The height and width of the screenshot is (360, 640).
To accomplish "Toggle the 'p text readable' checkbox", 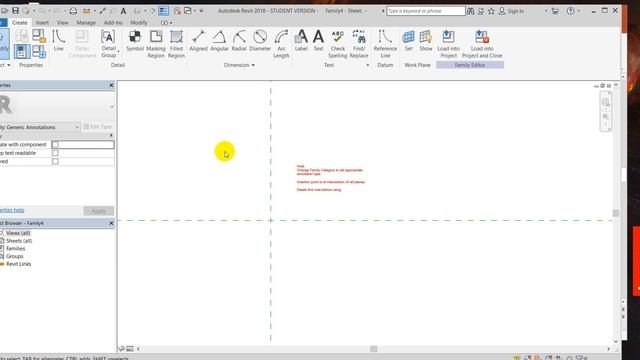I will [55, 153].
